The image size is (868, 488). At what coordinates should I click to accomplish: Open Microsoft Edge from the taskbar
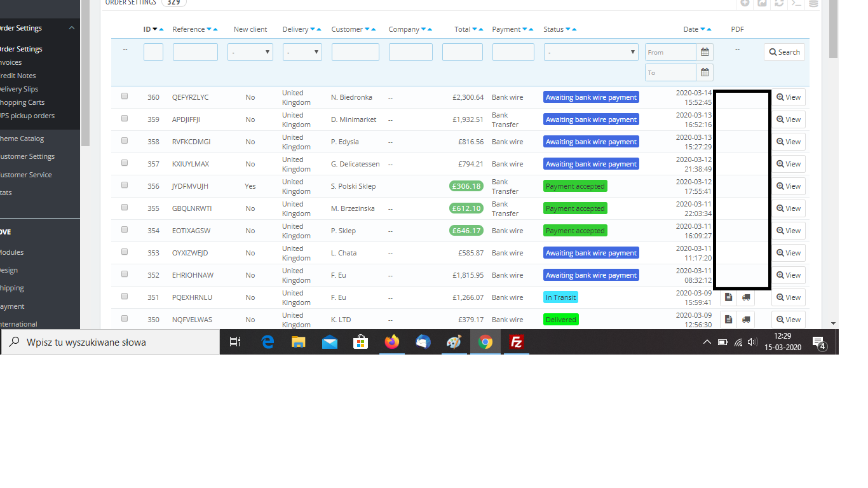click(268, 342)
